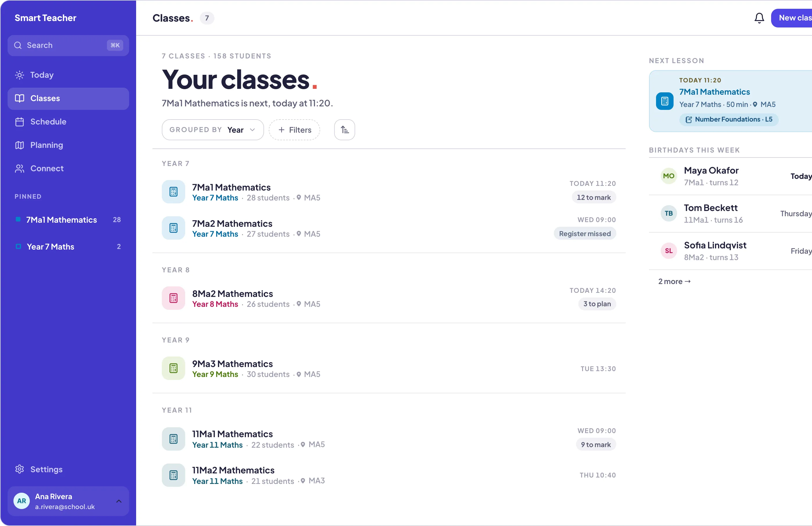The height and width of the screenshot is (526, 812).
Task: Click Sofia Lindqvist's SL avatar
Action: (668, 251)
